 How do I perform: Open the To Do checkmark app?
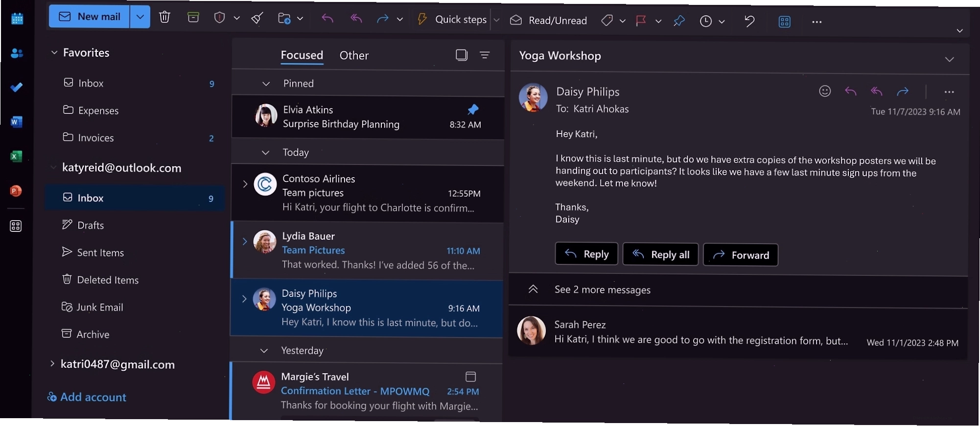tap(17, 88)
